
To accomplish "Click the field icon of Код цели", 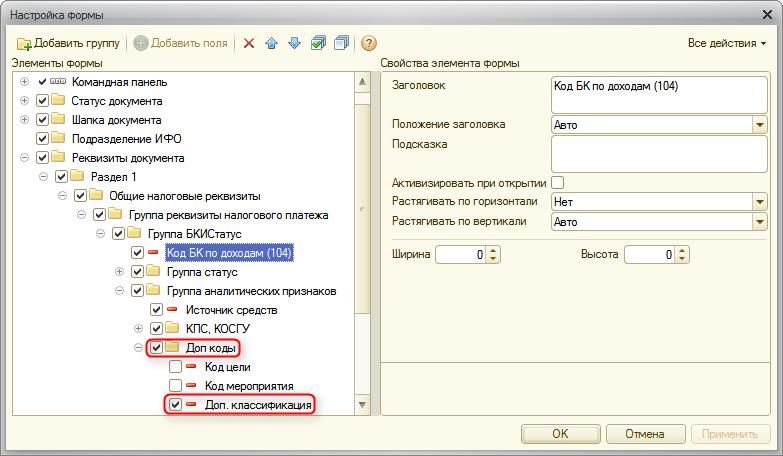I will [x=191, y=366].
